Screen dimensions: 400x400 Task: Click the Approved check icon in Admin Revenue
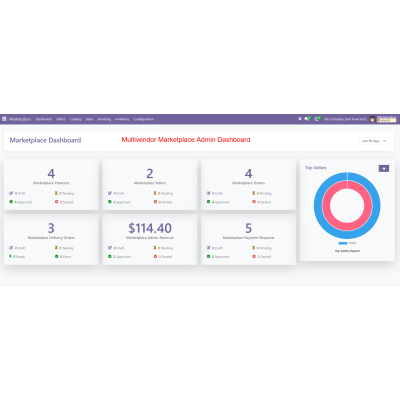coord(110,256)
